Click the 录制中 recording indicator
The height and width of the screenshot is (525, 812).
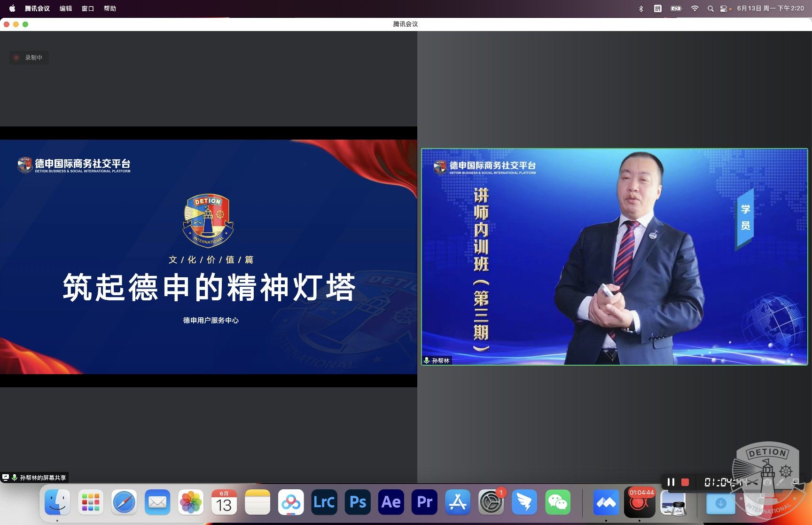click(29, 58)
